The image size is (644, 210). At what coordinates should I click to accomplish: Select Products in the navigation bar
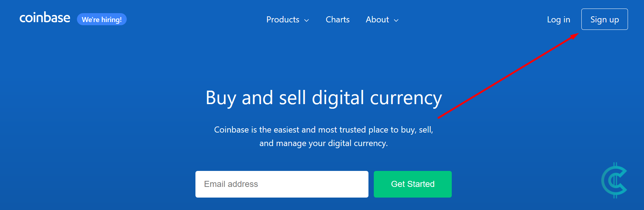283,20
